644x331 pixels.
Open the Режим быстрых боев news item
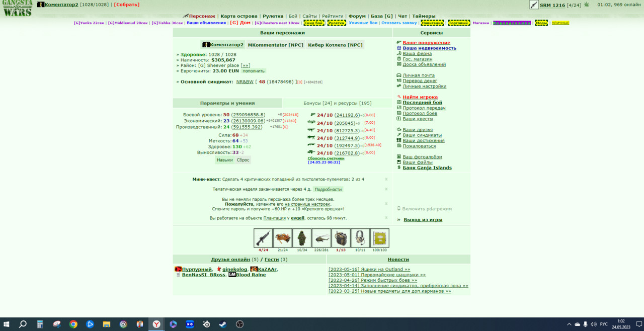(x=373, y=280)
